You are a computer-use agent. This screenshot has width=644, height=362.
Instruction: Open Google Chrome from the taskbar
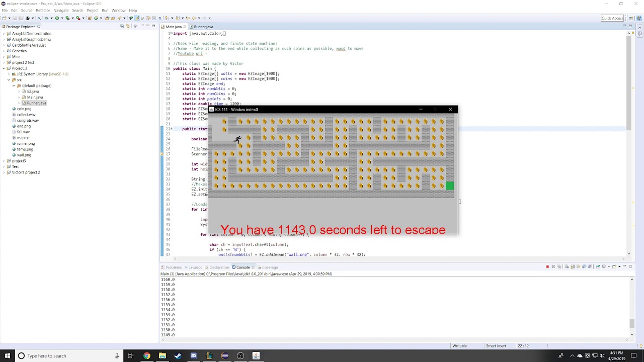pos(146,356)
